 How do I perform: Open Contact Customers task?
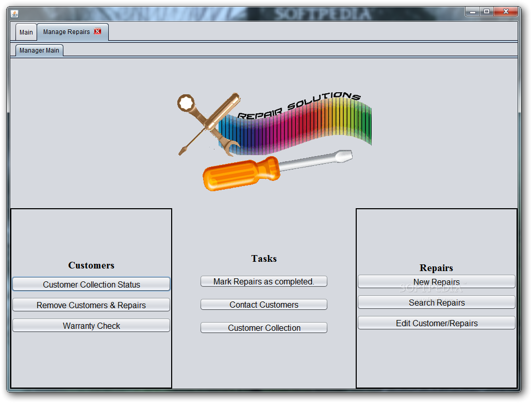click(263, 305)
